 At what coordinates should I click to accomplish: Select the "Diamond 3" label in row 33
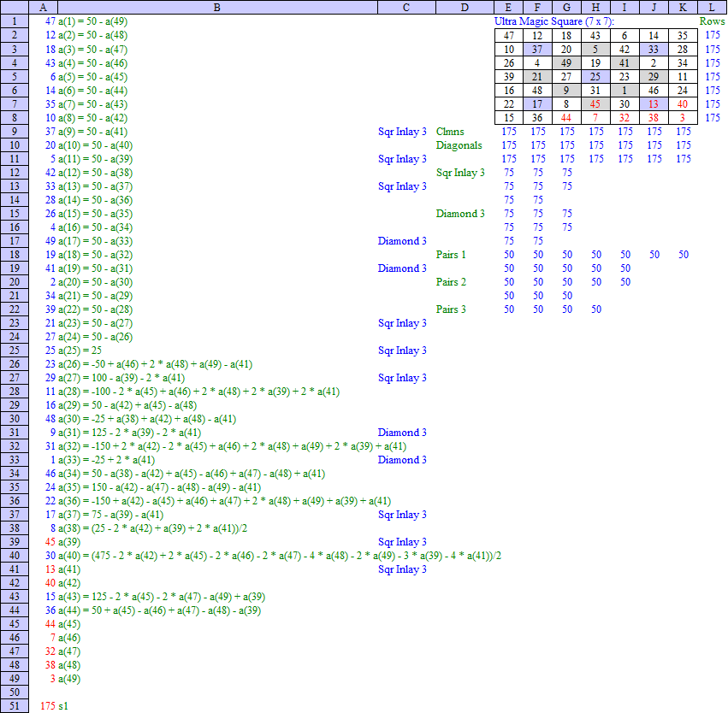(402, 460)
